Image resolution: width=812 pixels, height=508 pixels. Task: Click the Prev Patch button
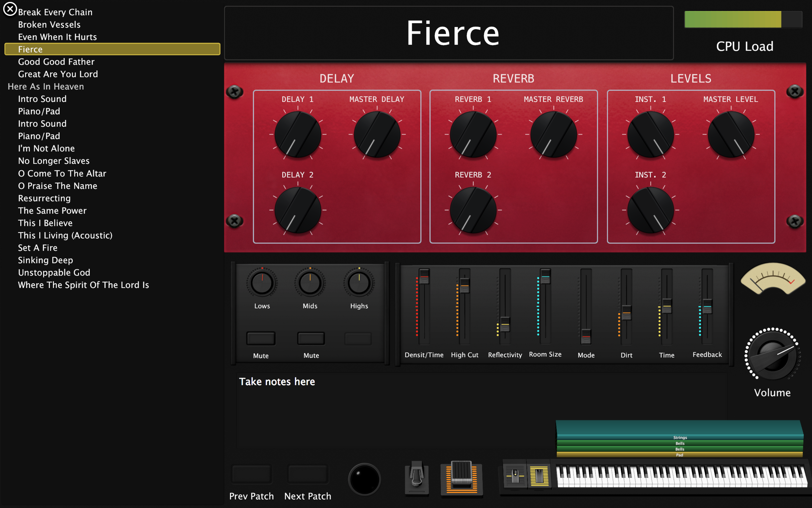[x=251, y=474]
